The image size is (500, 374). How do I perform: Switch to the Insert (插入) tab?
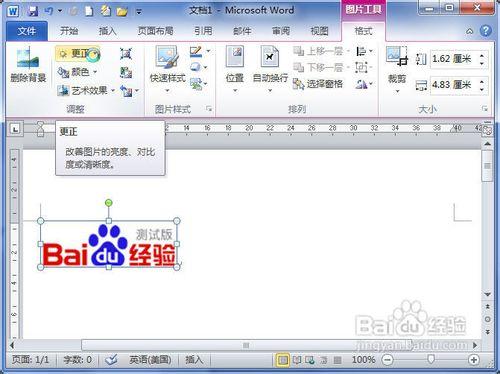pyautogui.click(x=108, y=31)
